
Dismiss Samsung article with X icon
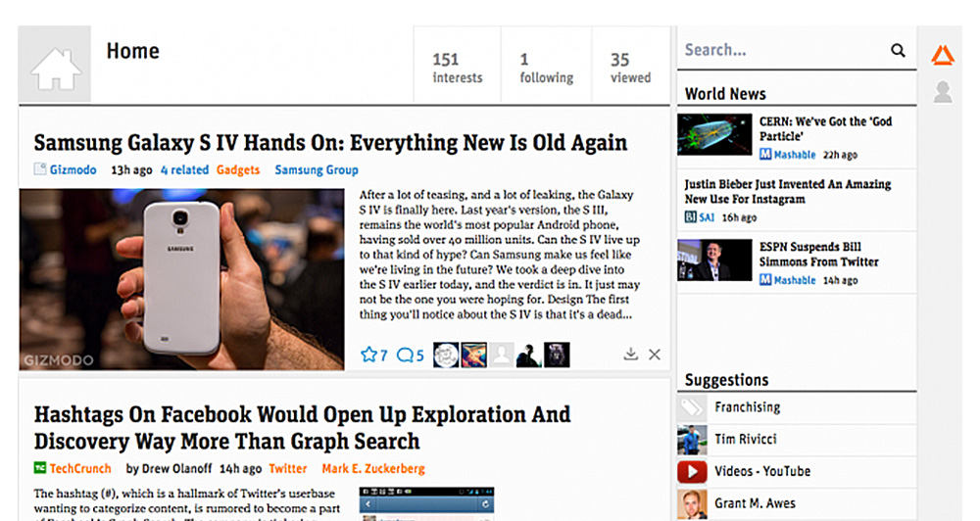click(655, 355)
